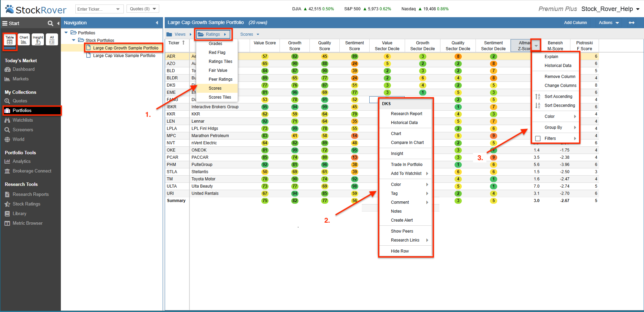Toggle the Filters checkbox in column menu
This screenshot has height=312, width=644.
tap(538, 138)
